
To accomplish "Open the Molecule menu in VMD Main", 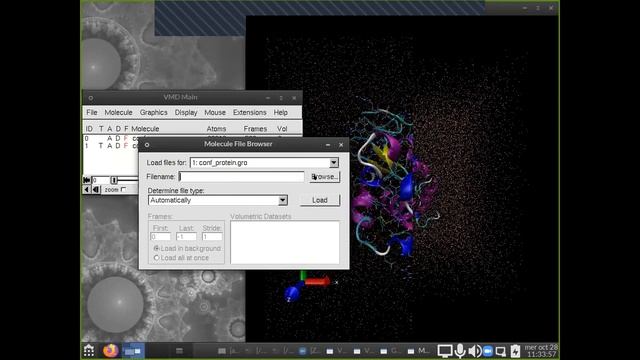I will tap(118, 112).
